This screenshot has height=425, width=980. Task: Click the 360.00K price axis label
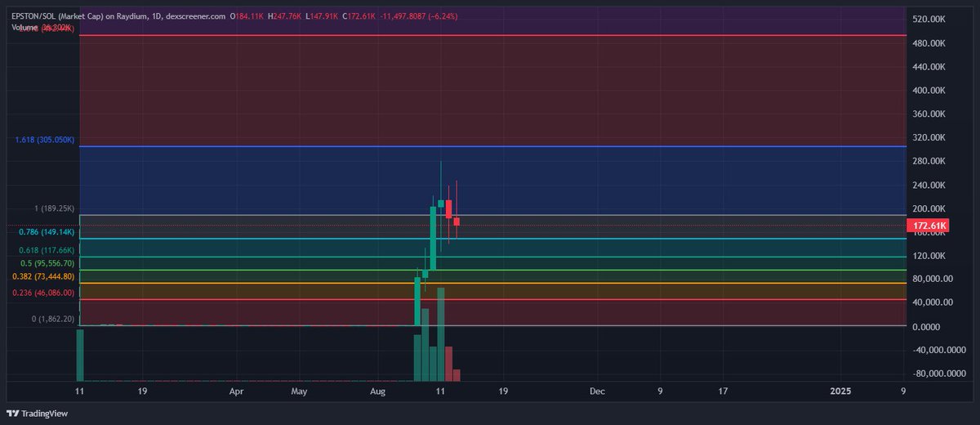930,114
